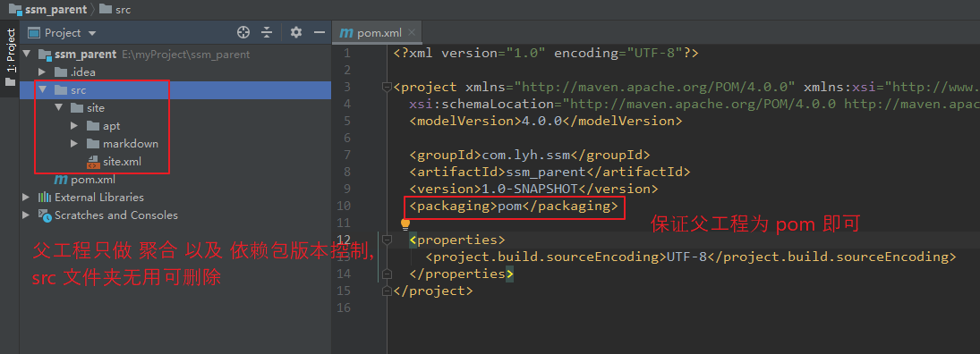Expand External Libraries node
Screen dimensions: 980x354
[x=26, y=198]
